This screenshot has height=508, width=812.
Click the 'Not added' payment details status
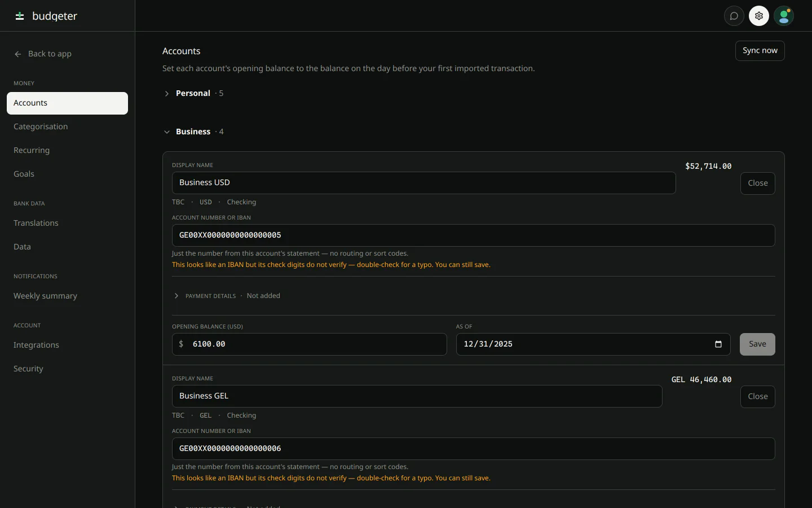point(263,296)
